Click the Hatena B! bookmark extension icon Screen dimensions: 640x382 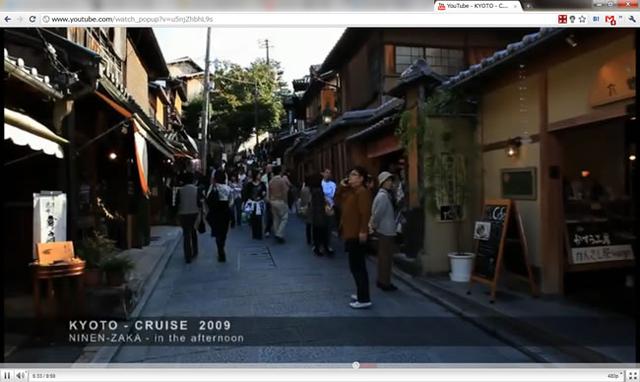596,19
